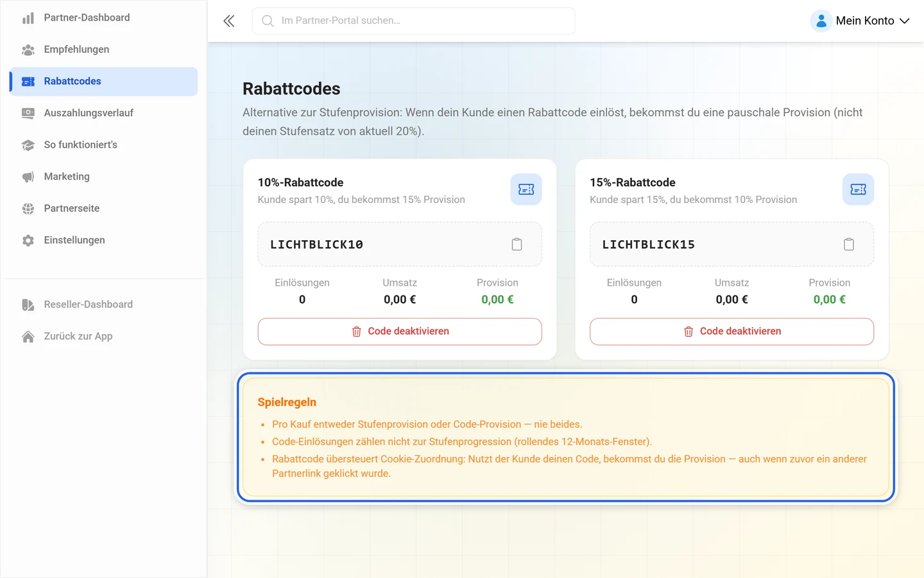Copy code LICHTBLICK10 via clipboard icon
Image resolution: width=924 pixels, height=578 pixels.
click(517, 244)
